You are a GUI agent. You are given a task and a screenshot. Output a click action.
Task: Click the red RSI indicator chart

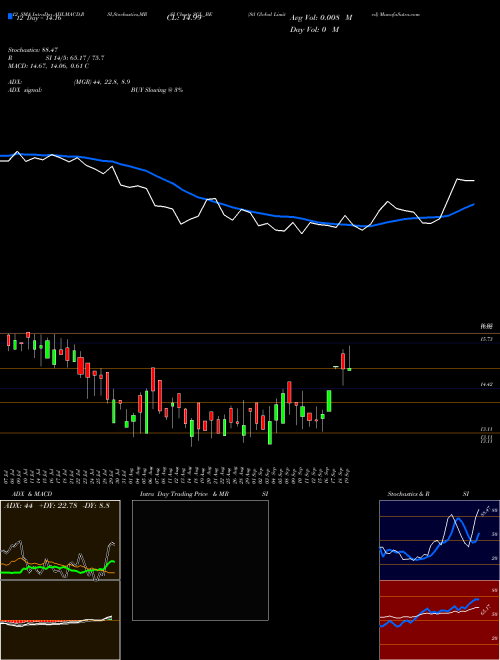439,620
